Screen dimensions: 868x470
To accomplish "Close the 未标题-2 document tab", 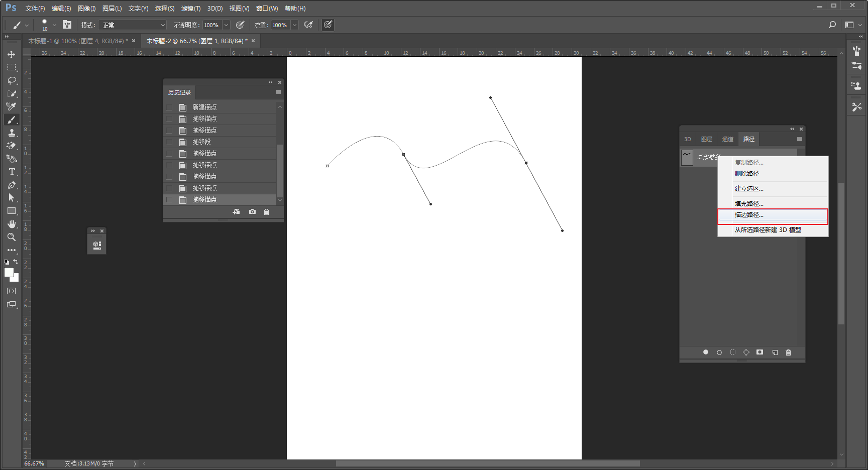I will 253,41.
